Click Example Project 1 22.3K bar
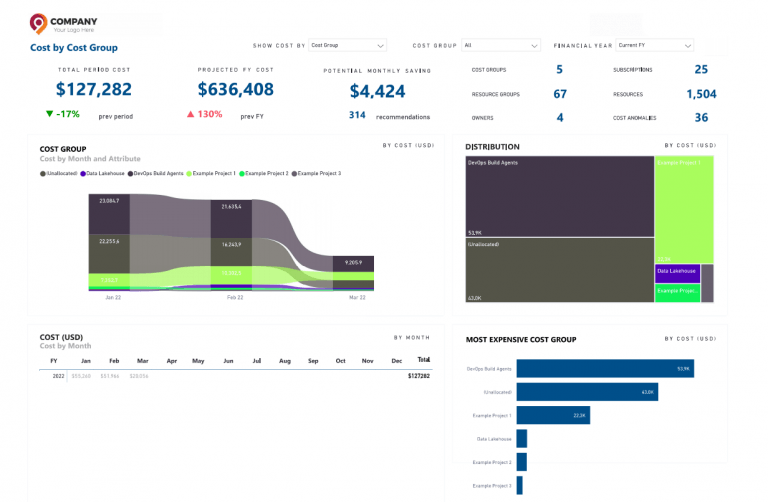Viewport: 768px width, 502px height. (553, 415)
